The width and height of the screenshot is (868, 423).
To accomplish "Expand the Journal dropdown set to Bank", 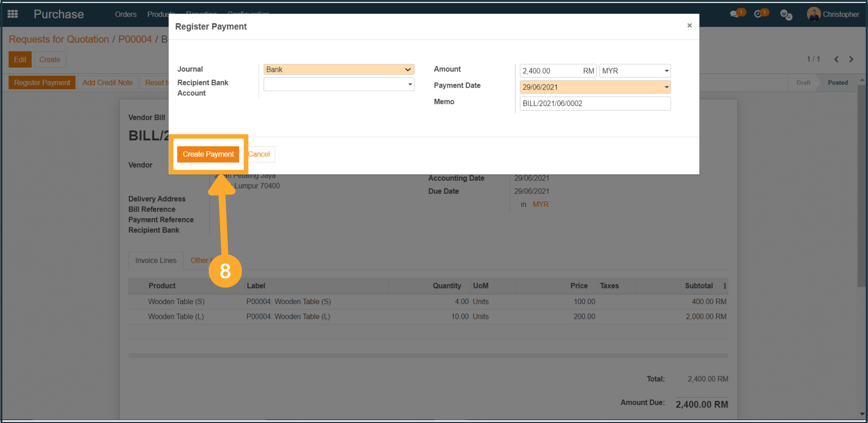I will [x=339, y=69].
